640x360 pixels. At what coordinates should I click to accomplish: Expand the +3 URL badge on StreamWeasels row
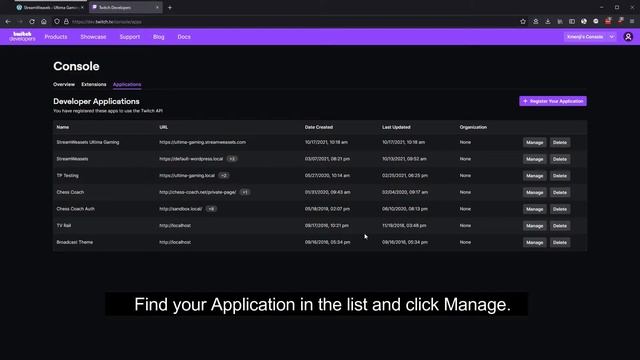(232, 159)
